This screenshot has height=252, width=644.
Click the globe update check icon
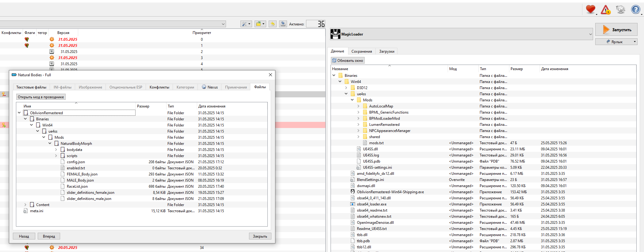pos(620,9)
